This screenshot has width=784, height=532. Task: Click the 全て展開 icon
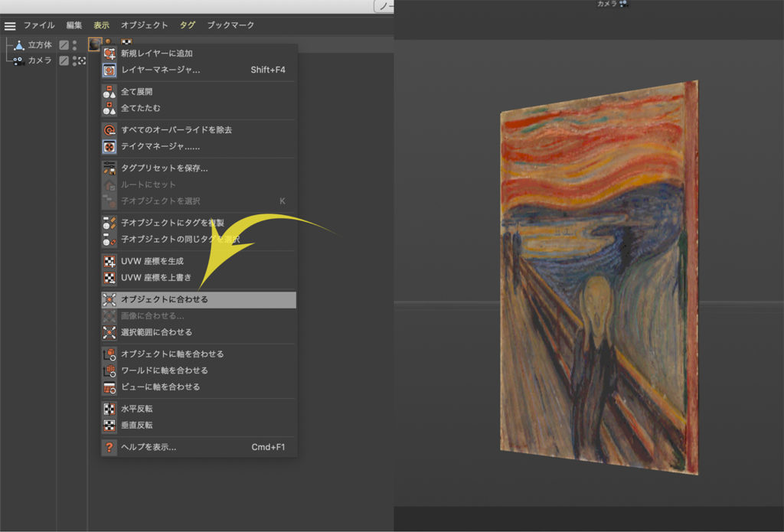(x=109, y=92)
